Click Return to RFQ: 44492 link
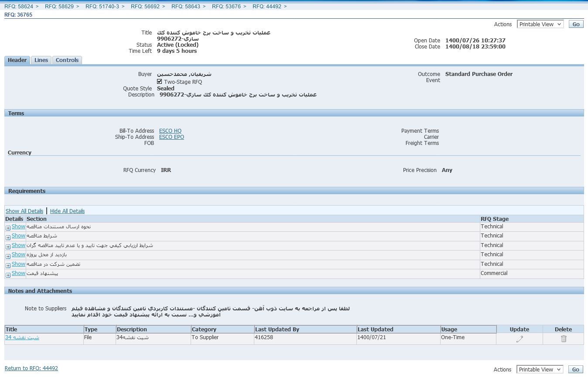588x378 pixels. [x=31, y=368]
